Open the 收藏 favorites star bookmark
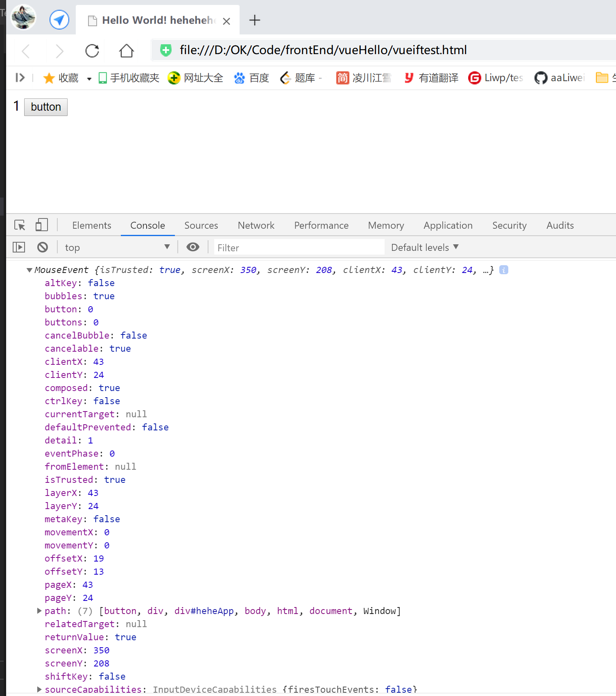 (x=61, y=78)
